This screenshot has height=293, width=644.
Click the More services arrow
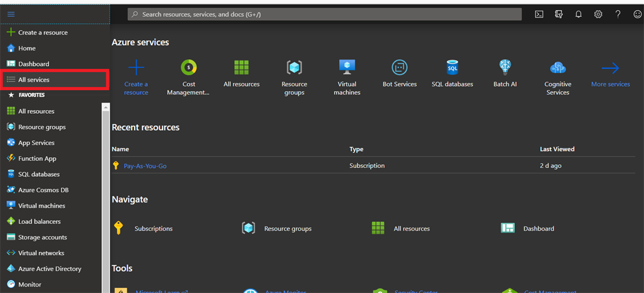(x=611, y=68)
